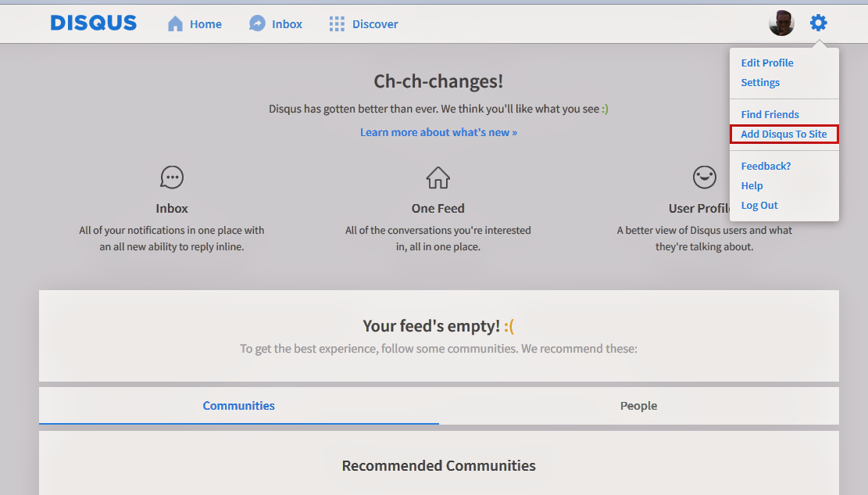The width and height of the screenshot is (868, 495).
Task: Select Edit Profile from the menu
Action: click(767, 63)
